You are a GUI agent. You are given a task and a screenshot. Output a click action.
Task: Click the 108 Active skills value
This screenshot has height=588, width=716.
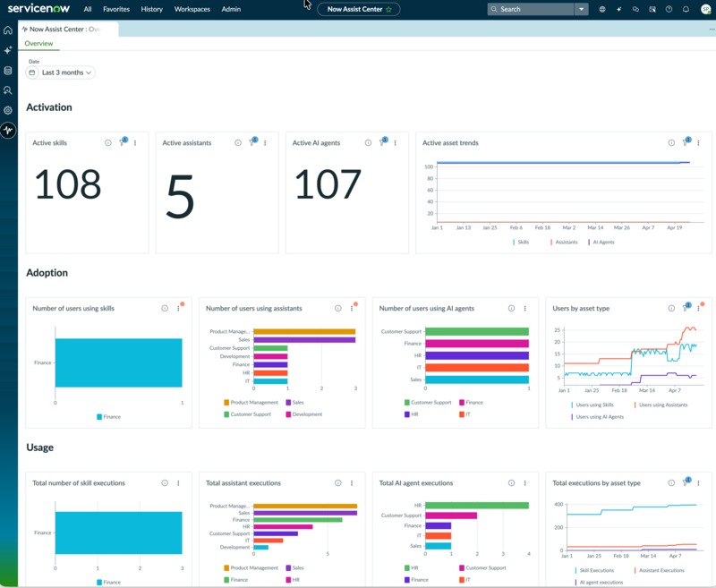coord(68,184)
